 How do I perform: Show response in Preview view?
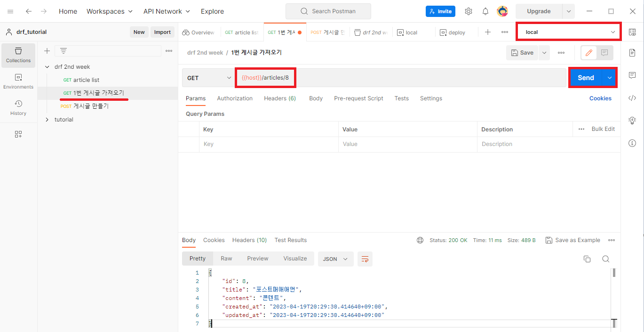pos(258,259)
